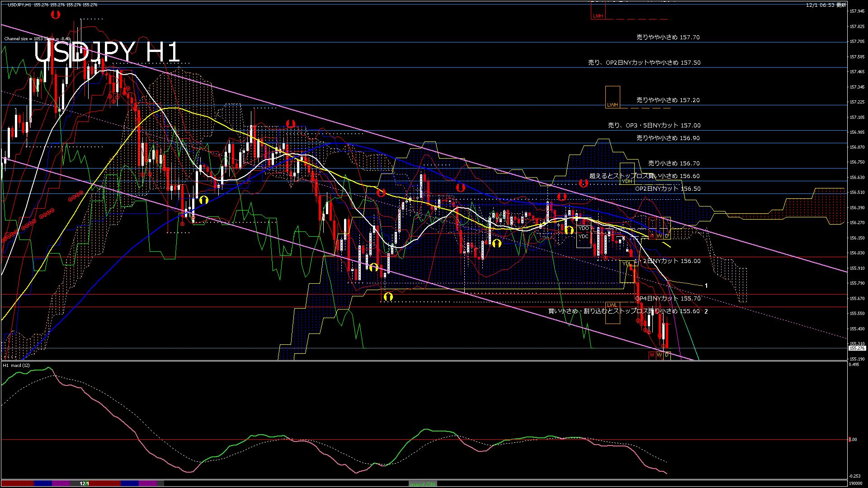Click the H1 macd (12) indicator label
This screenshot has width=868, height=488.
click(17, 366)
